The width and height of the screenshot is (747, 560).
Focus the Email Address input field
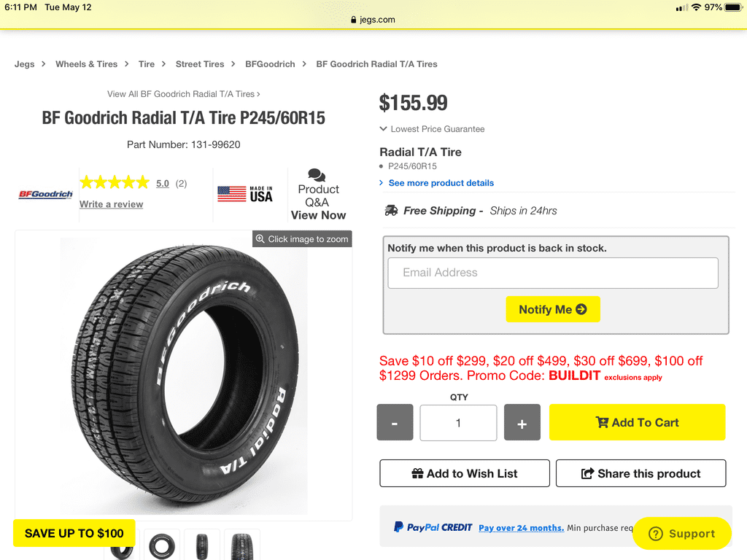pyautogui.click(x=552, y=273)
